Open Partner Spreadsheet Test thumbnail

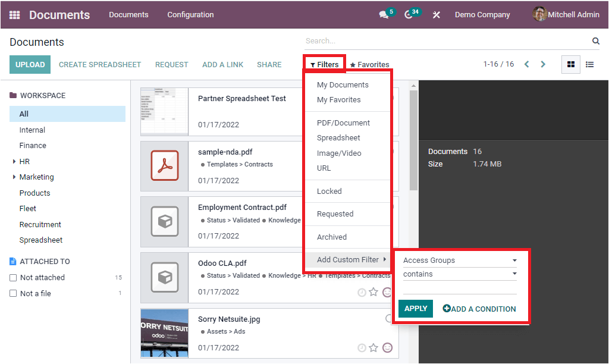tap(164, 111)
